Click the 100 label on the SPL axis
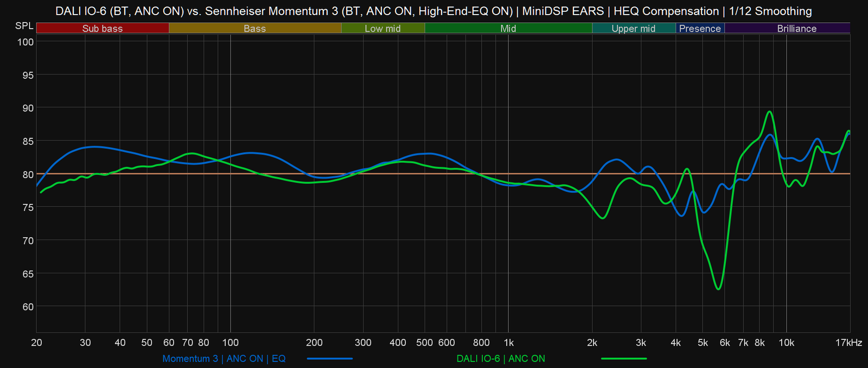Screen dimensions: 868x368 [x=25, y=42]
